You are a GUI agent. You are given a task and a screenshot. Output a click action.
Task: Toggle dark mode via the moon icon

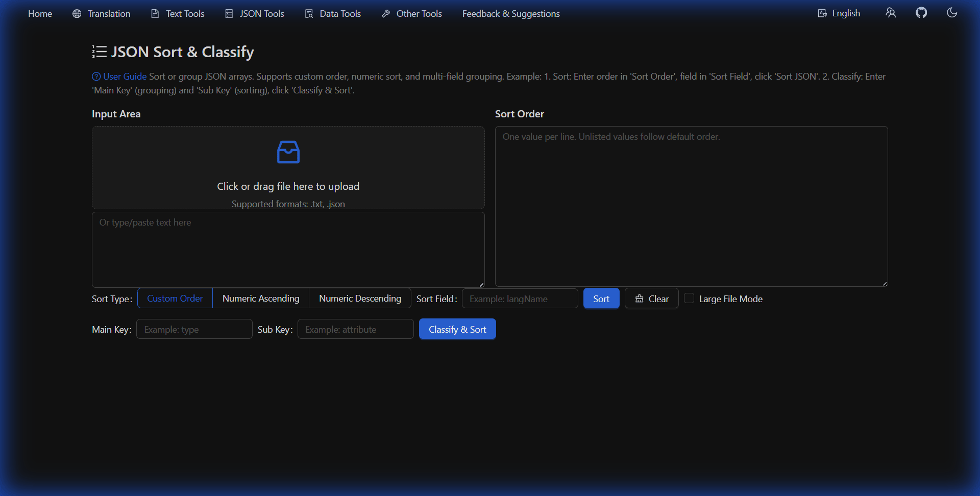click(x=952, y=12)
